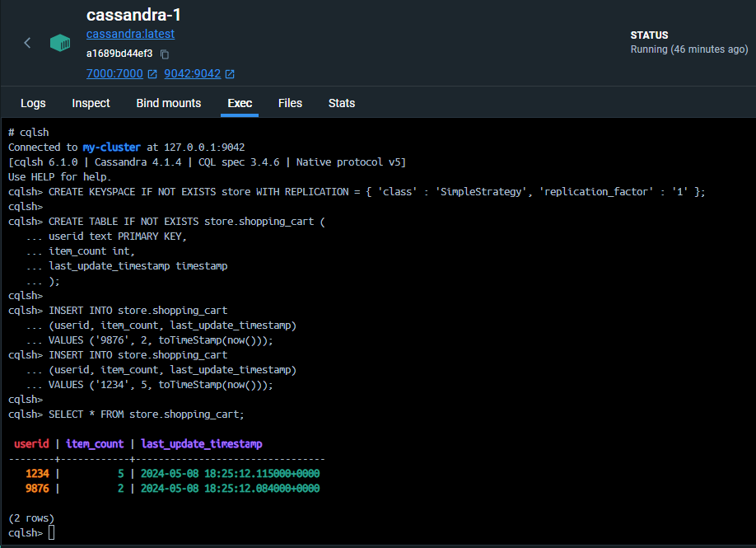Screen dimensions: 756x548
Task: Click the cqlsh version info line
Action: pyautogui.click(x=208, y=162)
